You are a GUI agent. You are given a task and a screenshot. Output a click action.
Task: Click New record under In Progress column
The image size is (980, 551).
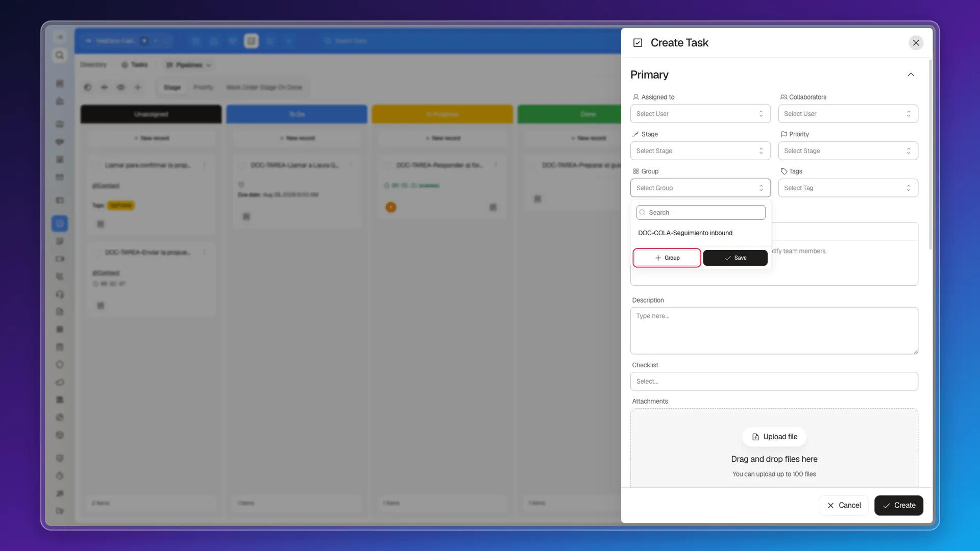pyautogui.click(x=443, y=138)
